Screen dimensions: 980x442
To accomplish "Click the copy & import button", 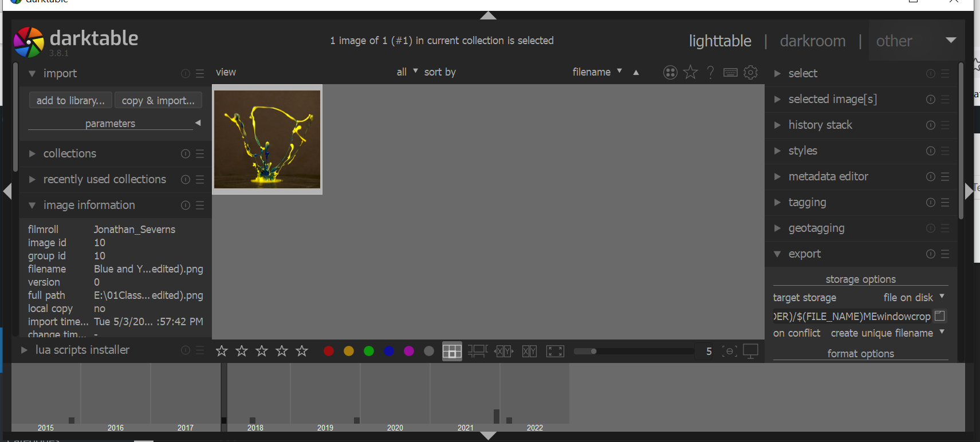I will pos(158,100).
